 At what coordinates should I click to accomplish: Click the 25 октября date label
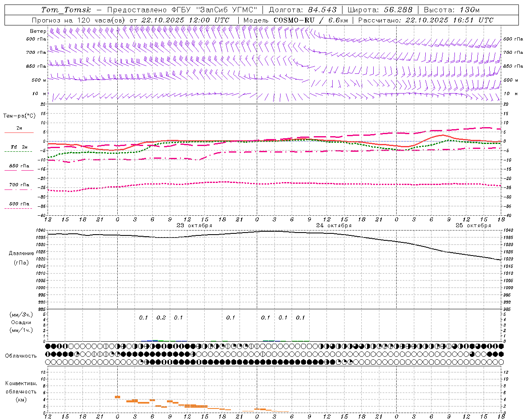point(473,226)
